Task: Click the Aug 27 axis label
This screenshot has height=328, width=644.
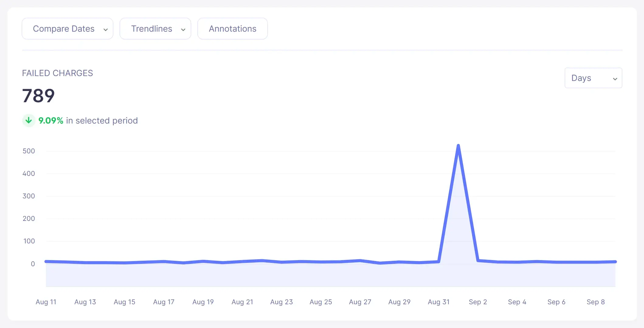Action: 360,302
